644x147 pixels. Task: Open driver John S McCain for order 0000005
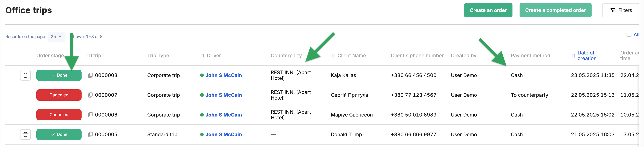click(x=223, y=134)
